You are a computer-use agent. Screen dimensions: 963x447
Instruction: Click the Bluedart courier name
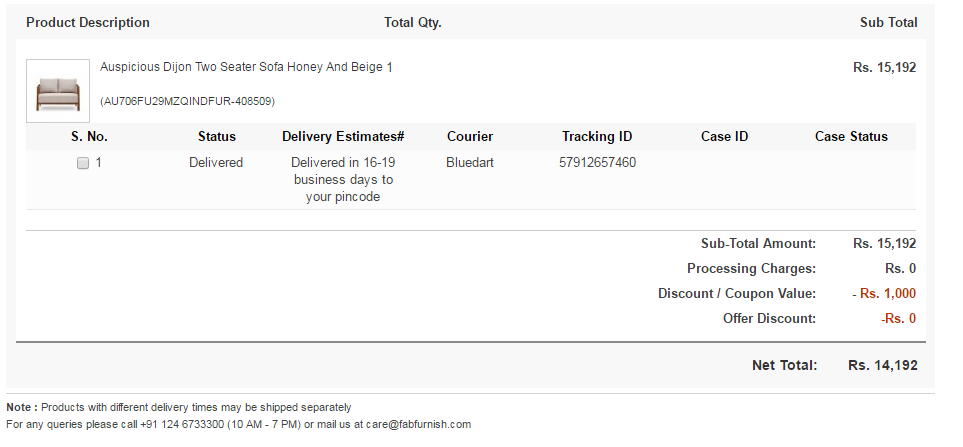pos(470,163)
